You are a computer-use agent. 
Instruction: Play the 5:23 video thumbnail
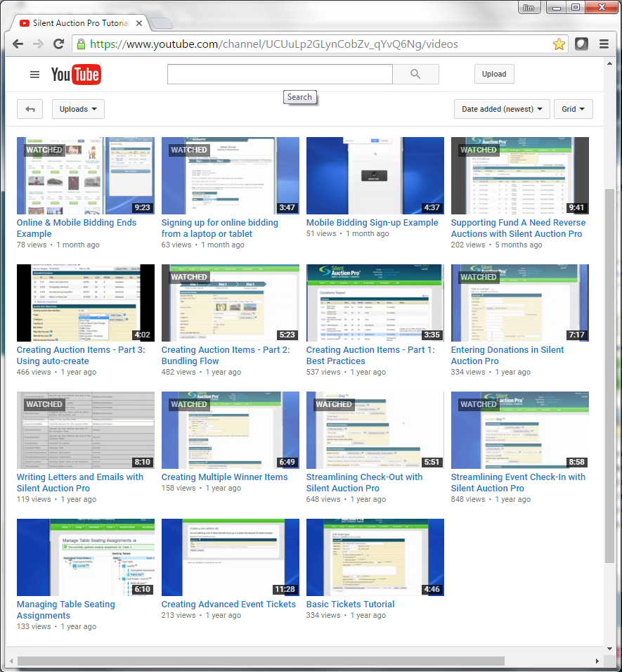pyautogui.click(x=231, y=303)
